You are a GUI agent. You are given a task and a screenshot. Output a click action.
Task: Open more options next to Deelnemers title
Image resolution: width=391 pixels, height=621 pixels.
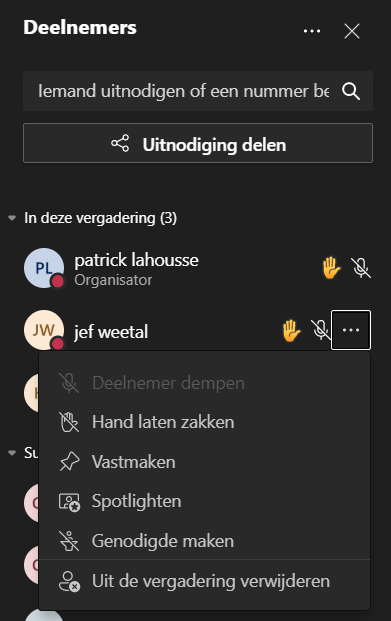pos(312,31)
